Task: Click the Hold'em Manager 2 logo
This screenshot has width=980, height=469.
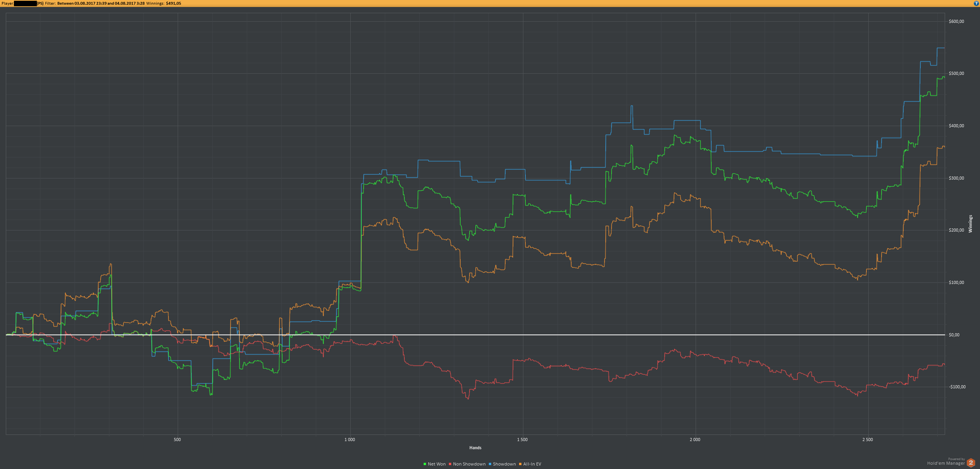Action: (x=971, y=462)
